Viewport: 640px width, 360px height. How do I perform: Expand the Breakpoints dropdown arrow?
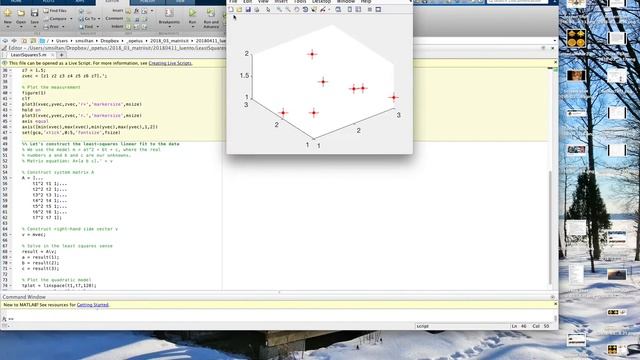[x=169, y=27]
